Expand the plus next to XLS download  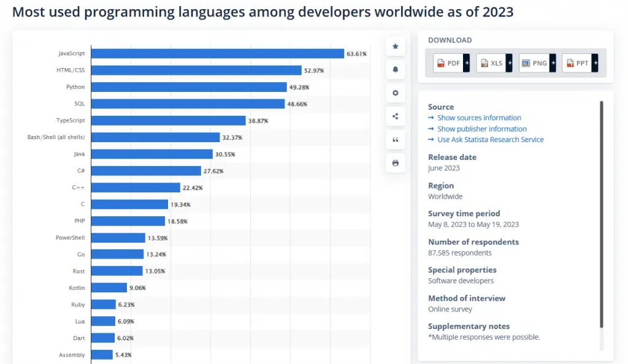tap(508, 63)
